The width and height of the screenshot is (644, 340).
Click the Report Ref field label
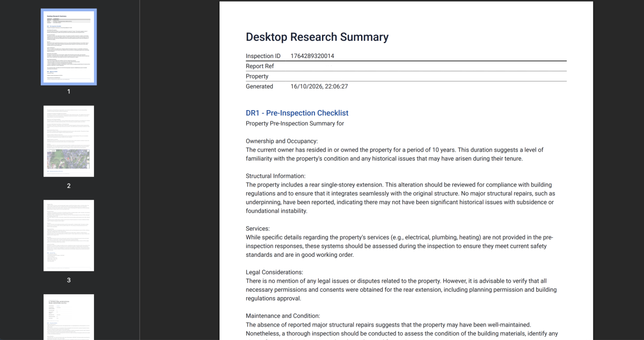click(260, 66)
